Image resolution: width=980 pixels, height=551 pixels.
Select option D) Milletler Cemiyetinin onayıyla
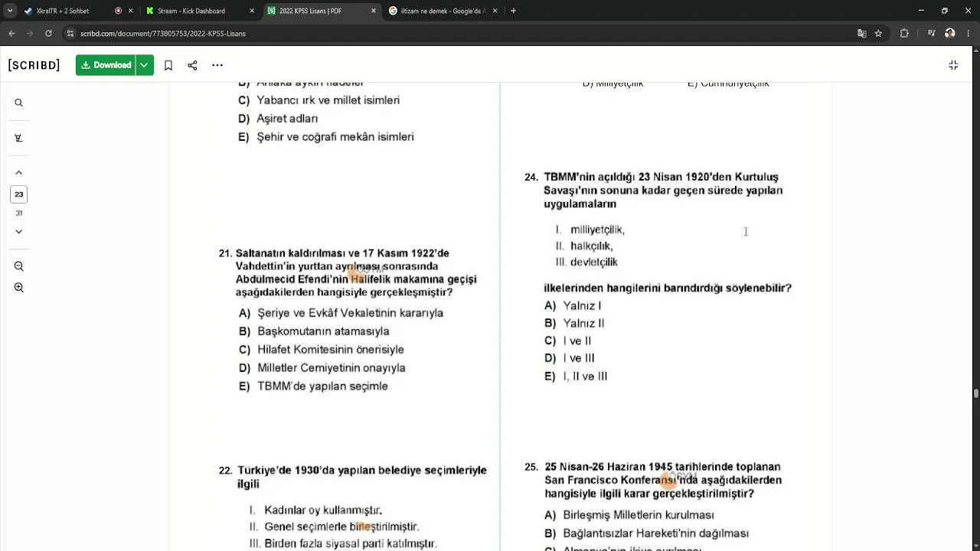point(322,368)
